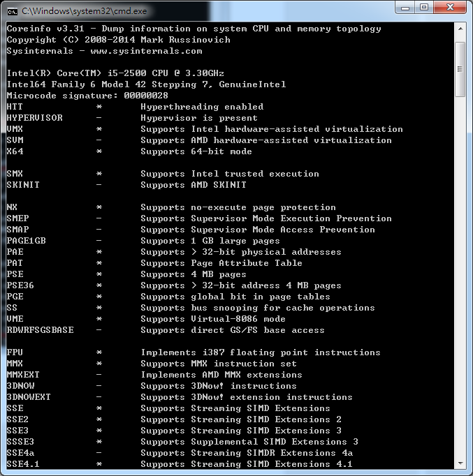Click the '3DNOWEXT' feature name
The width and height of the screenshot is (473, 476).
29,397
